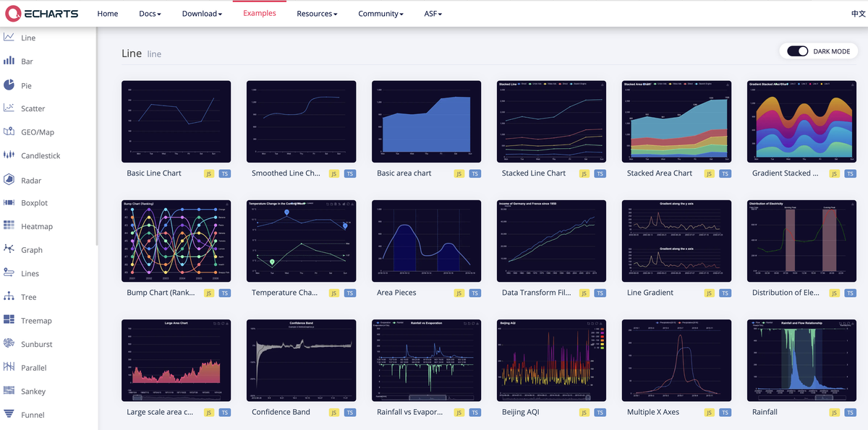The height and width of the screenshot is (430, 868).
Task: Open TS version of Line Gradient
Action: [726, 293]
